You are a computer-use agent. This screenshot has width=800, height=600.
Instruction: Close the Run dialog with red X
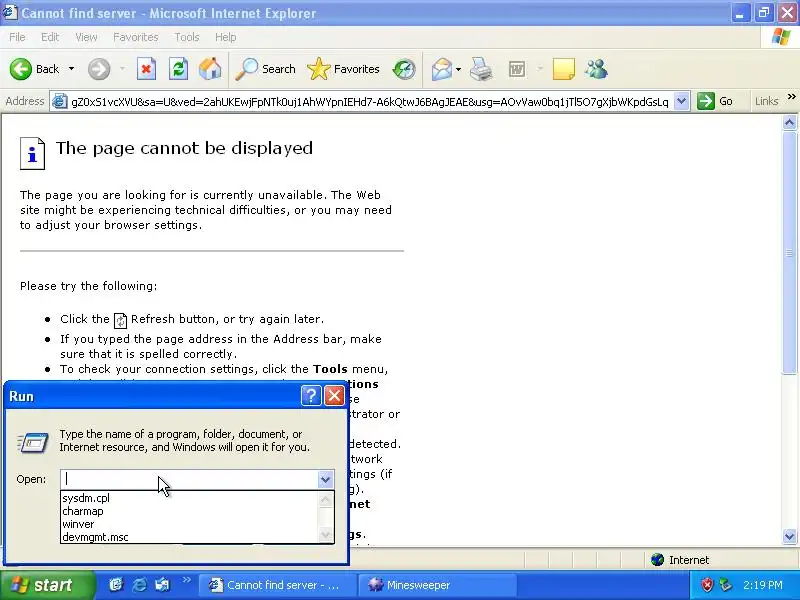334,395
